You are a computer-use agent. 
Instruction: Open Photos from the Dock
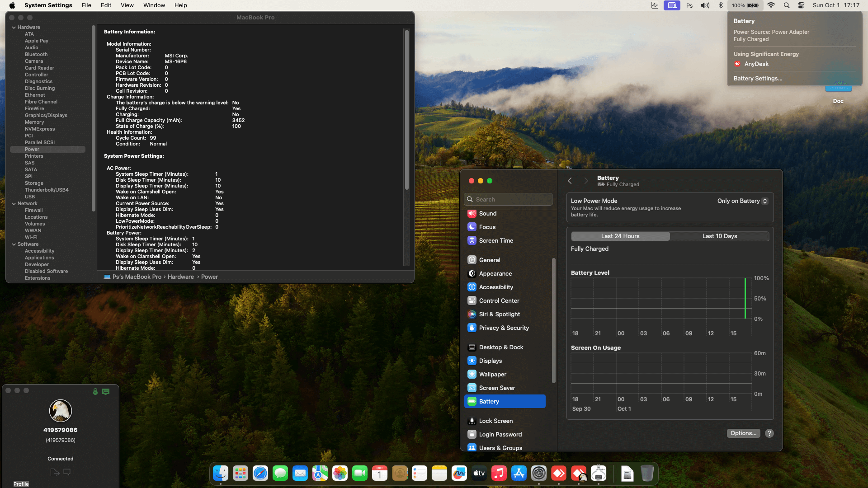click(x=340, y=473)
